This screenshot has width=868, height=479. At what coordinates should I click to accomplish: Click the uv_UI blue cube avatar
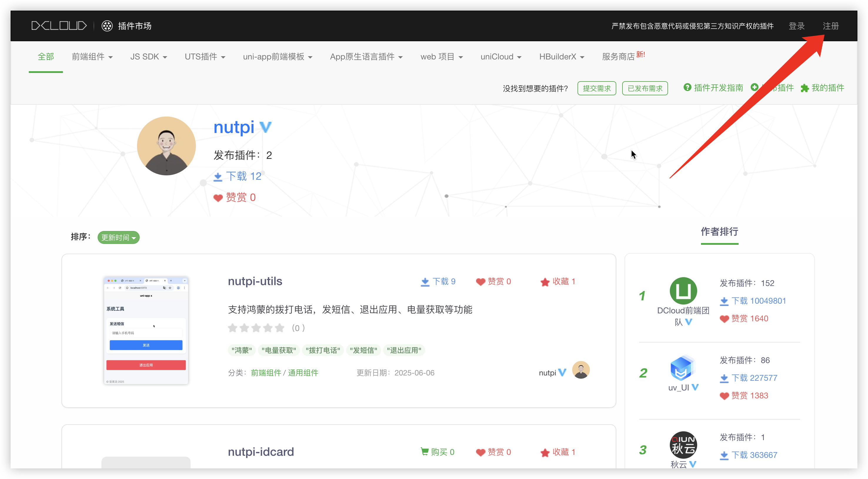pyautogui.click(x=683, y=368)
